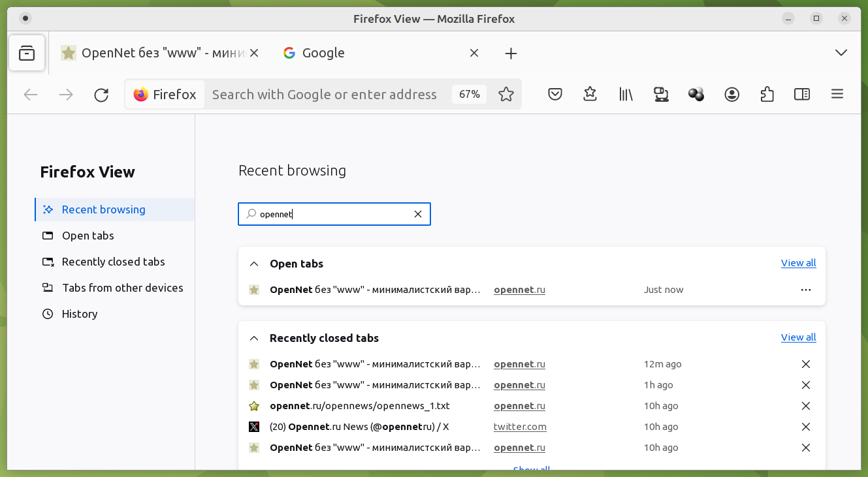Select History in the sidebar
The width and height of the screenshot is (868, 477).
click(79, 314)
